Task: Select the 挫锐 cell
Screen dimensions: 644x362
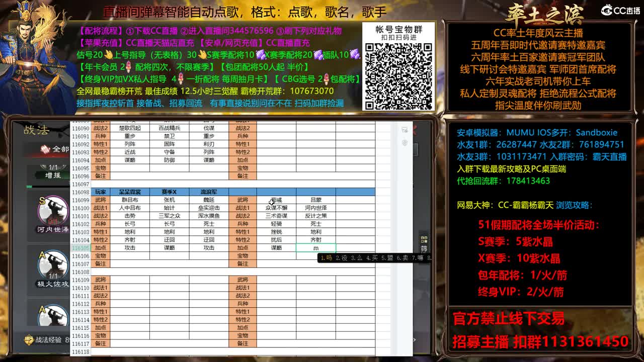Action: [x=277, y=232]
